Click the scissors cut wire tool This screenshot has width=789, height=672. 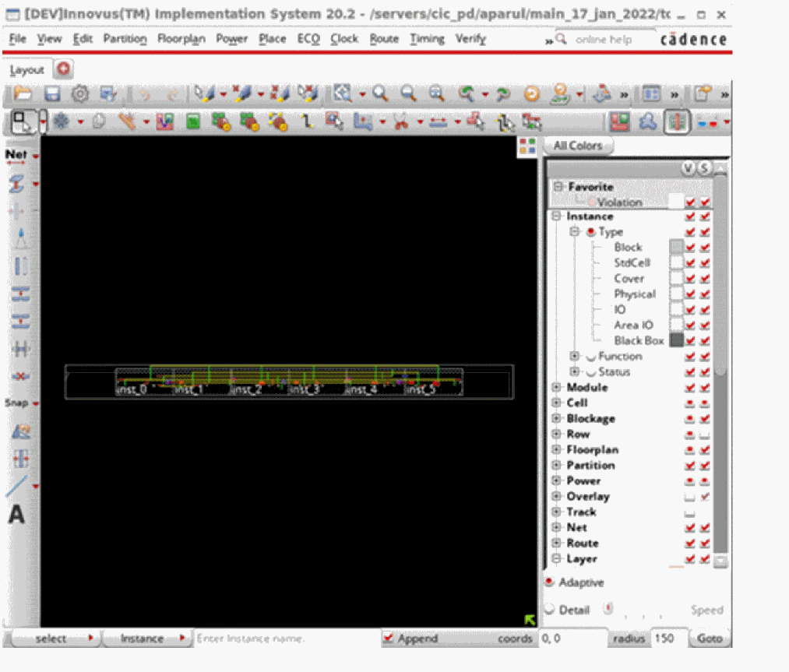pyautogui.click(x=400, y=121)
